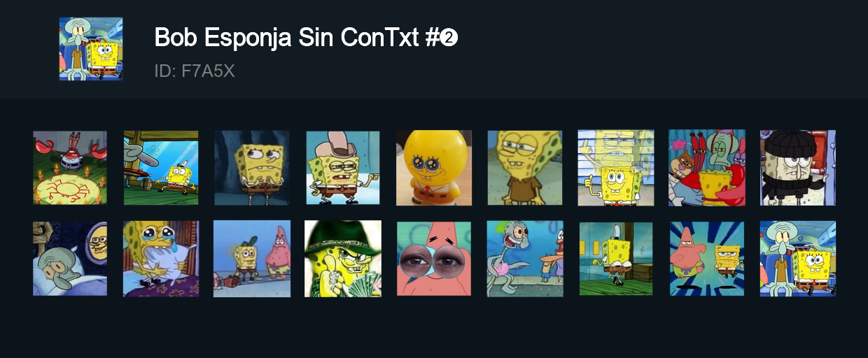Pick the Squidward and SpongeBob on bus sticker
This screenshot has height=358, width=868.
(x=798, y=259)
